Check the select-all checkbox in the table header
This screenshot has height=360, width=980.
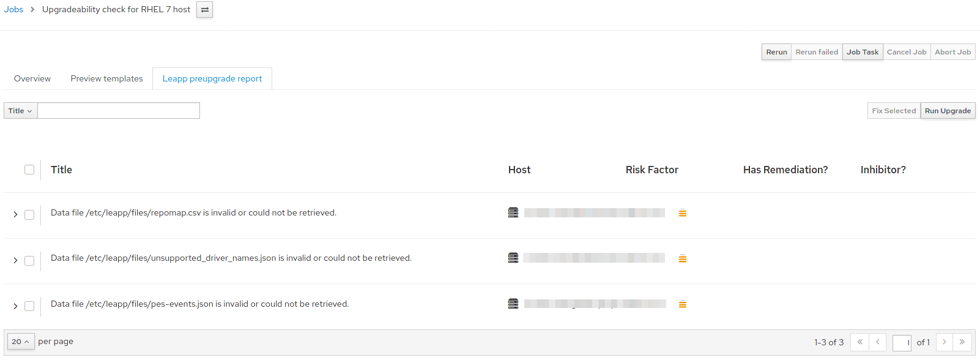(x=29, y=169)
